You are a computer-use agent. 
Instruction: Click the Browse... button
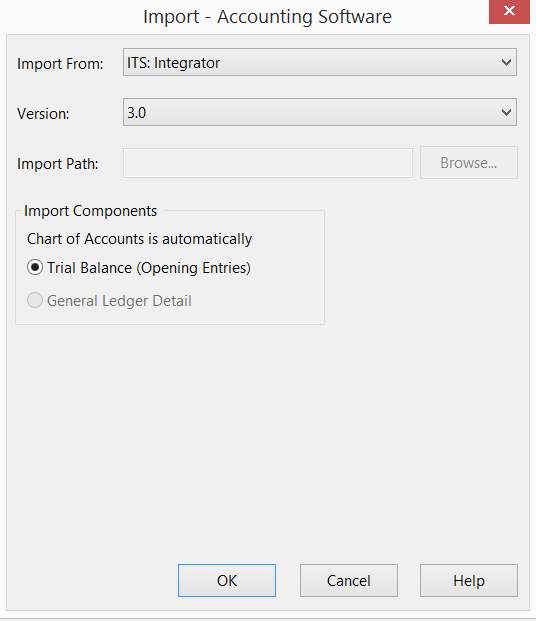[x=469, y=163]
